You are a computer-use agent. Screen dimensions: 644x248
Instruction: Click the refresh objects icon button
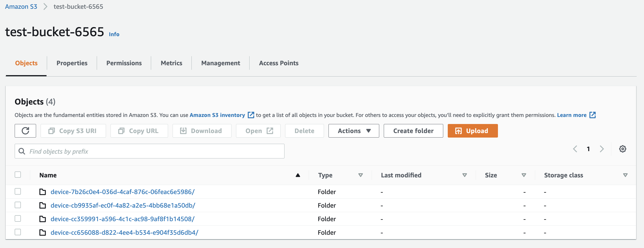25,131
